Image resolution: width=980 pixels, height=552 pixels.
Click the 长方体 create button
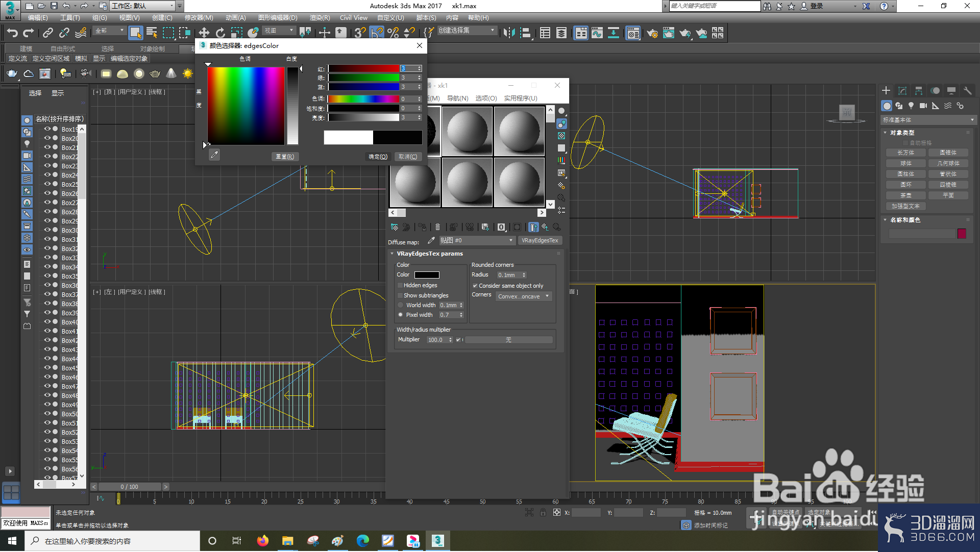click(x=906, y=153)
